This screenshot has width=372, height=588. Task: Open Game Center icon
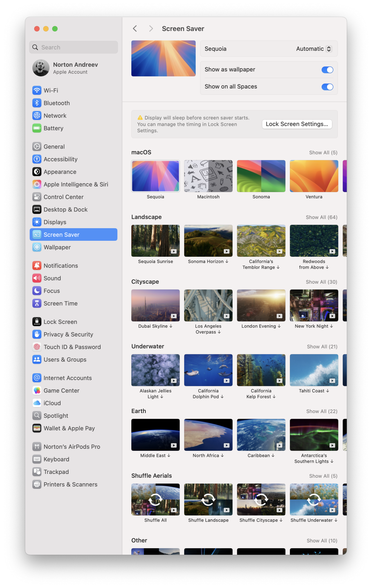point(37,390)
